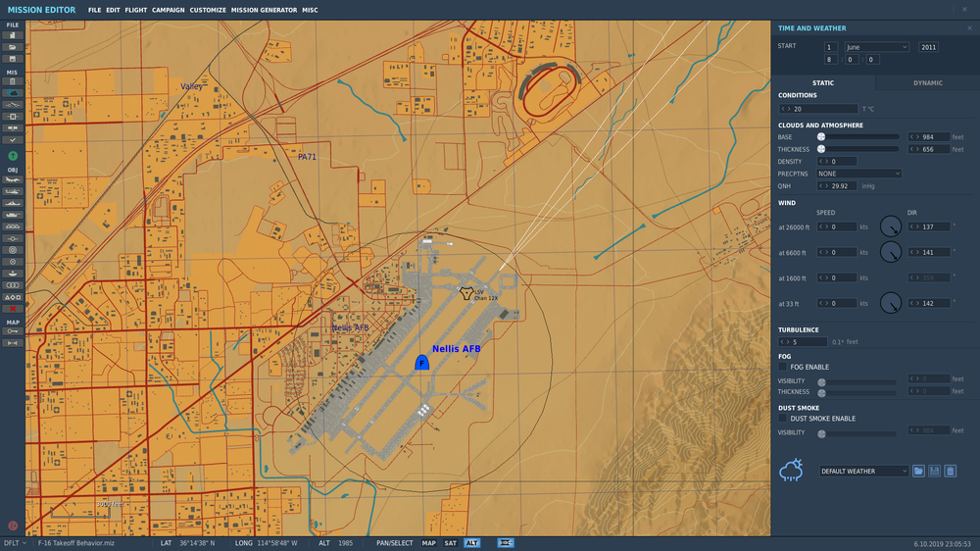Select the helicopter group tool

pyautogui.click(x=12, y=191)
